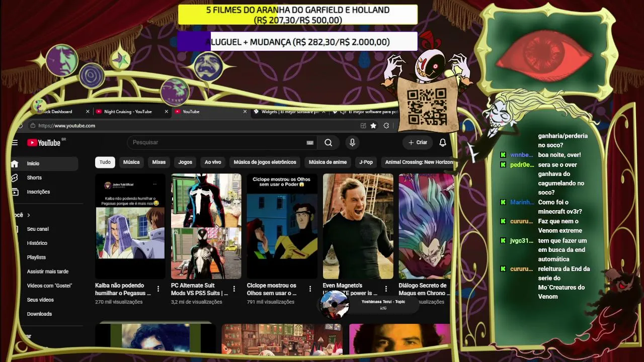Screen dimensions: 644x362
Task: Open Seu canal in sidebar
Action: 38,229
